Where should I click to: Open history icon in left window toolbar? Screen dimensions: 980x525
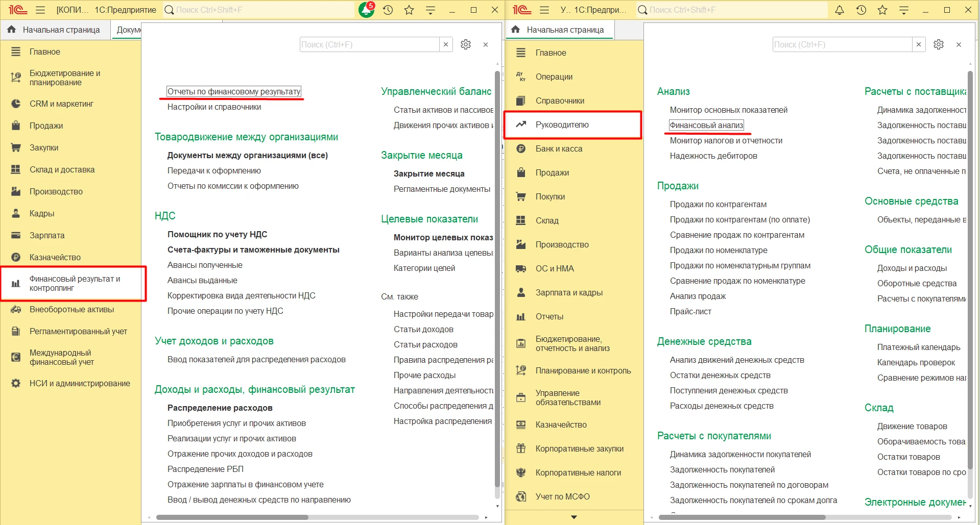click(388, 10)
